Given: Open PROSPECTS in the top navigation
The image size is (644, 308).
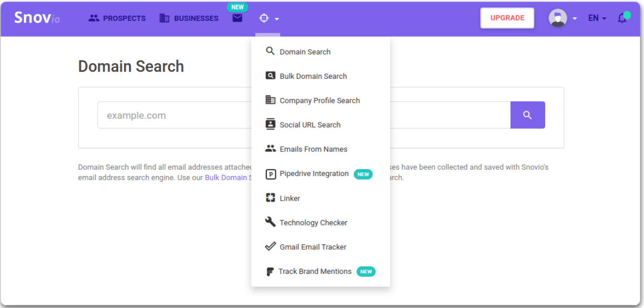Looking at the screenshot, I should pyautogui.click(x=124, y=18).
